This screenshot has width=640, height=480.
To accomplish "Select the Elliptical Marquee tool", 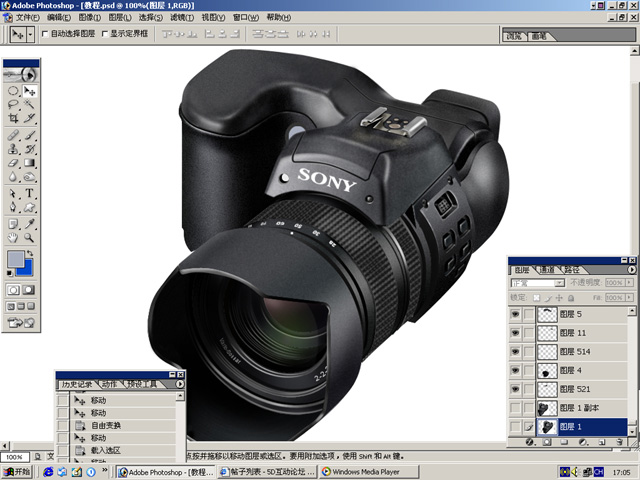I will 13,91.
